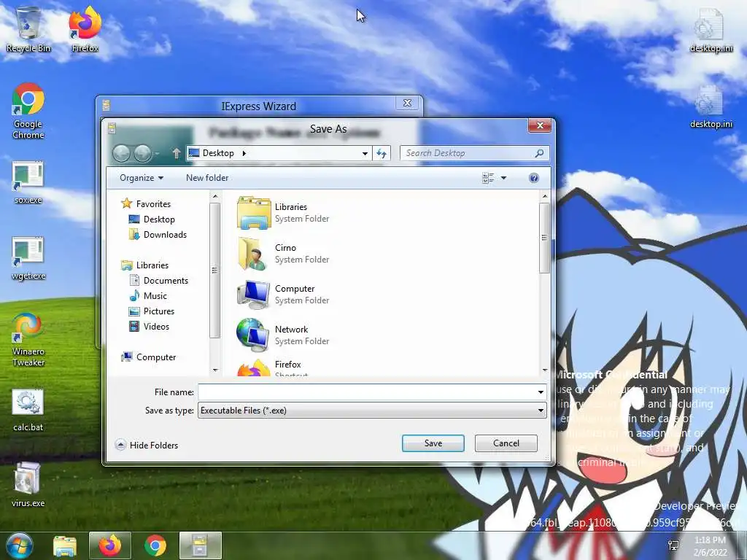Select Videos library

150,326
